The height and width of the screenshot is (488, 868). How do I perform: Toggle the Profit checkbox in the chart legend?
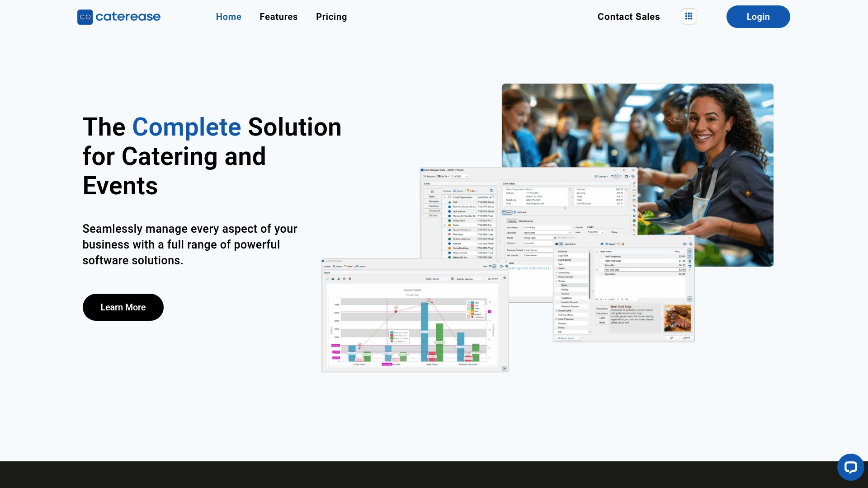pyautogui.click(x=468, y=309)
